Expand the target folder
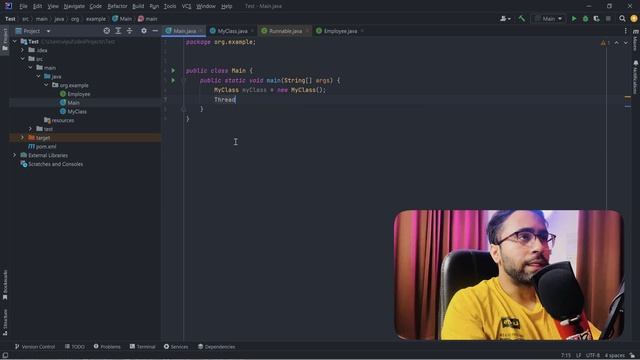This screenshot has width=640, height=360. click(x=22, y=138)
